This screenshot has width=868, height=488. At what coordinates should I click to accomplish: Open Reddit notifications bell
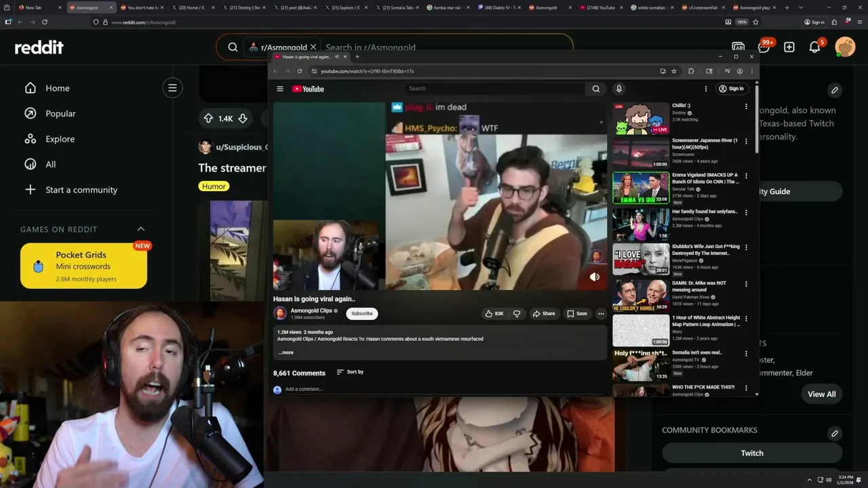814,47
